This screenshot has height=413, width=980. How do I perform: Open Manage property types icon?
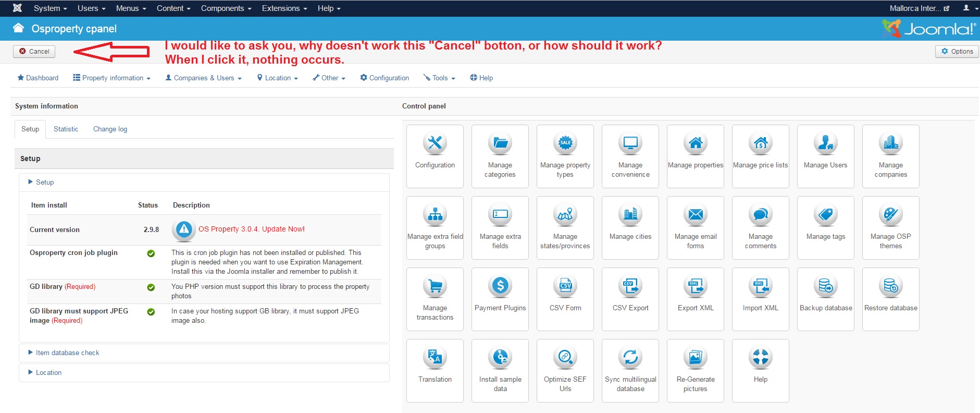coord(565,156)
